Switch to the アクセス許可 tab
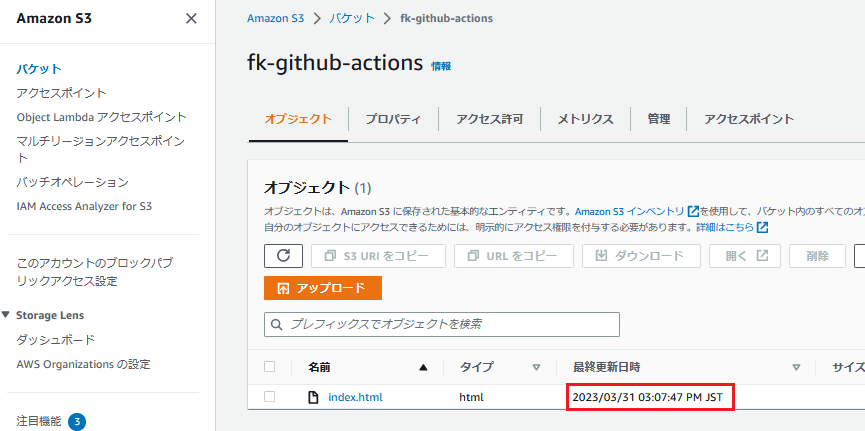Screen dimensions: 865x431 [490, 119]
